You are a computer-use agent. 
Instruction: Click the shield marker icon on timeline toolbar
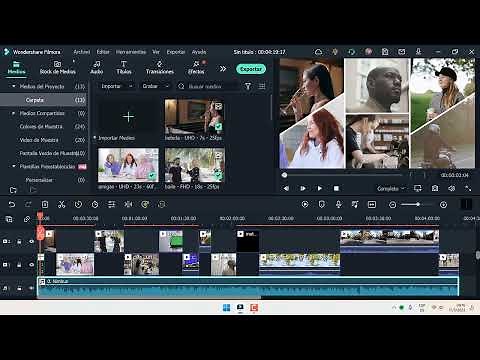click(322, 204)
